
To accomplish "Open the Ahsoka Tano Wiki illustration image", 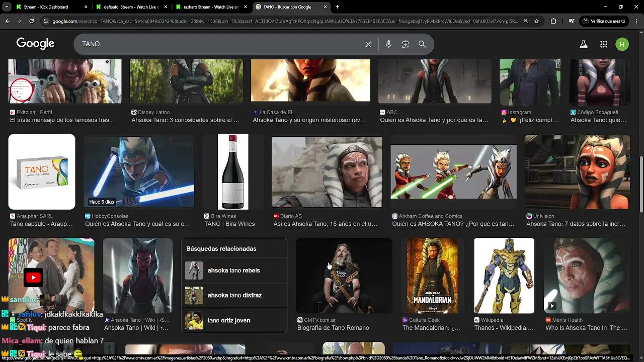I will [x=137, y=276].
